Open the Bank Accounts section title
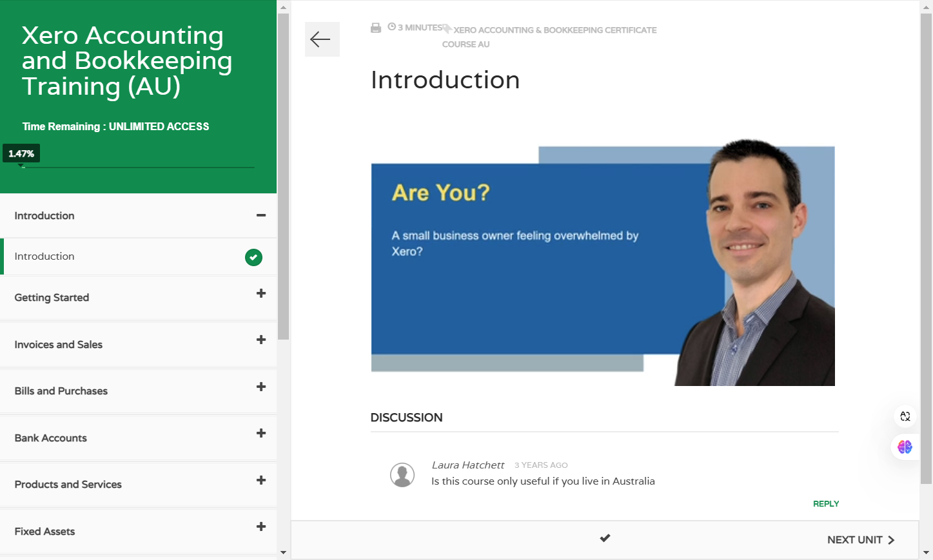 coord(51,438)
